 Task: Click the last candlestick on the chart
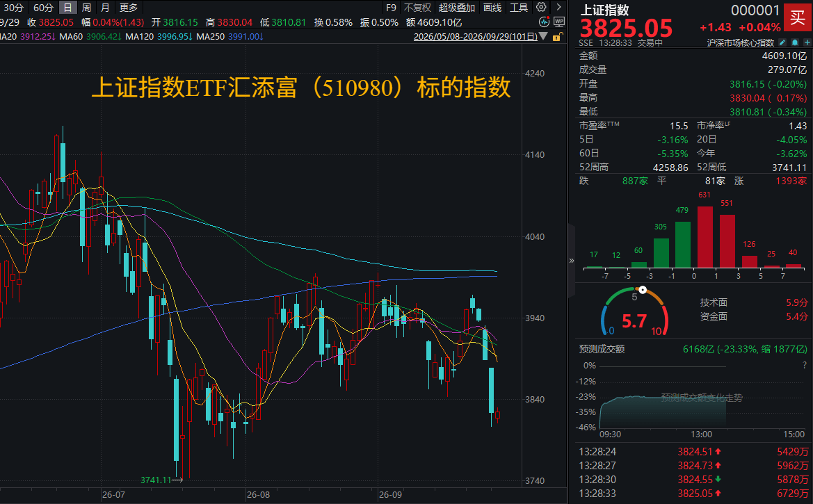498,415
